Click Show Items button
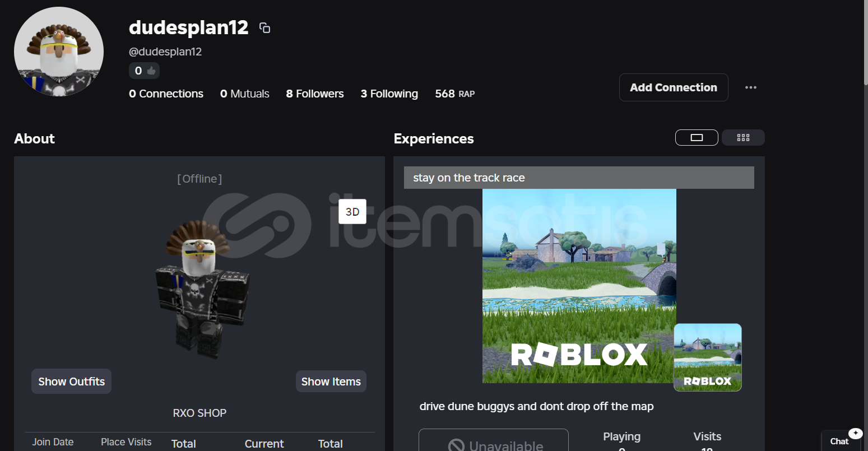868x451 pixels. (331, 382)
